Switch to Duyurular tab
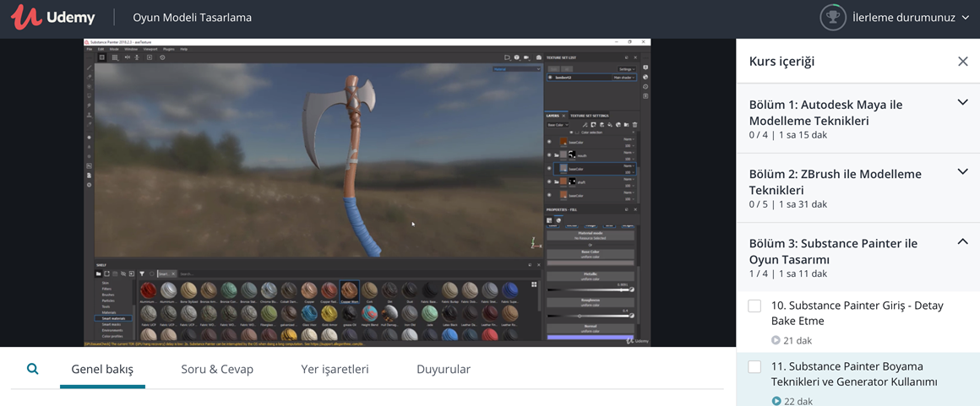 pos(444,369)
